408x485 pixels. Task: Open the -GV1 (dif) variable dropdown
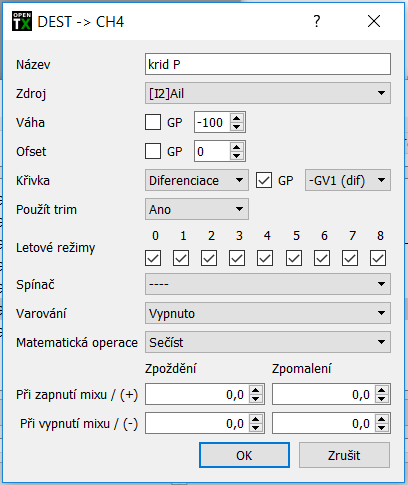pyautogui.click(x=348, y=180)
